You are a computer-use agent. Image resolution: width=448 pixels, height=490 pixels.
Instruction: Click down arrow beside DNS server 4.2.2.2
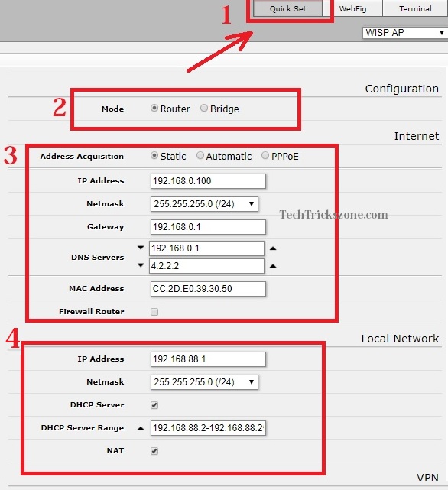click(141, 265)
